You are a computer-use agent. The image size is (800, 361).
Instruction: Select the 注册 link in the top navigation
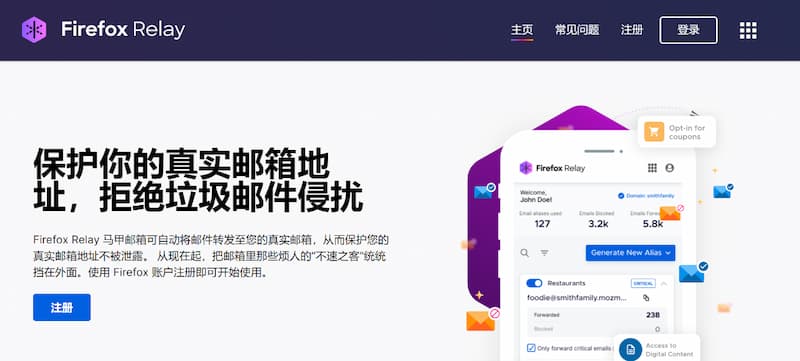coord(632,30)
